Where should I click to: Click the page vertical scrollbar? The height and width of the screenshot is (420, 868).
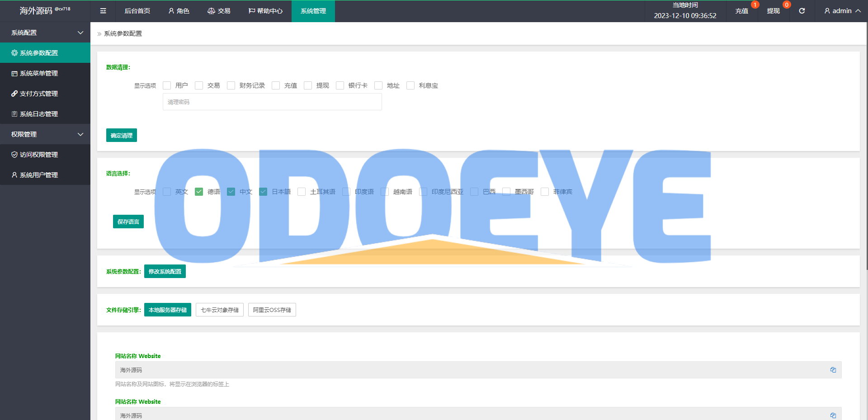tap(867, 146)
